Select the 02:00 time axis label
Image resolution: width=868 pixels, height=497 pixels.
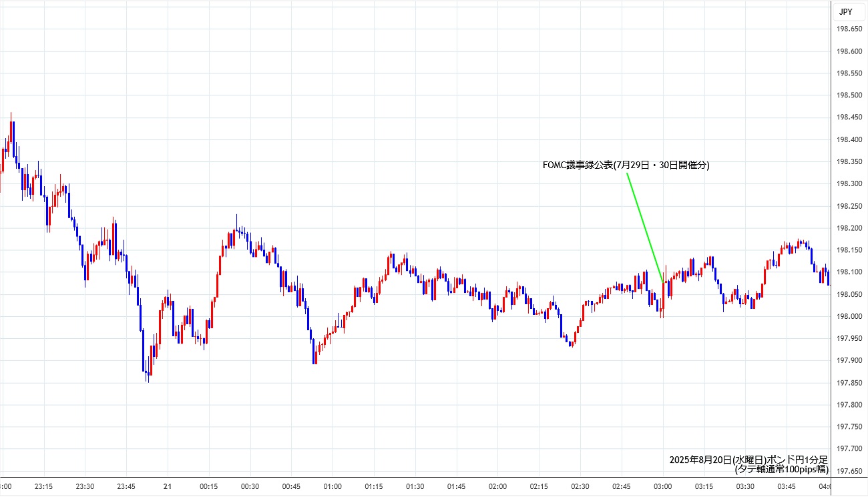[498, 486]
